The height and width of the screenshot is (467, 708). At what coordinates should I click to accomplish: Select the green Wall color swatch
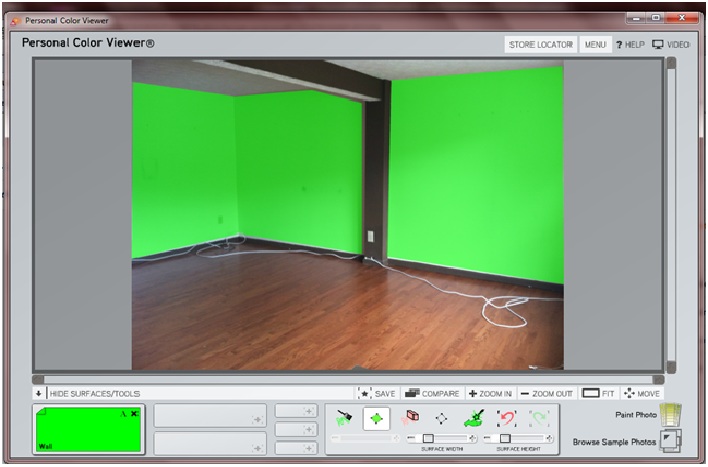[88, 429]
